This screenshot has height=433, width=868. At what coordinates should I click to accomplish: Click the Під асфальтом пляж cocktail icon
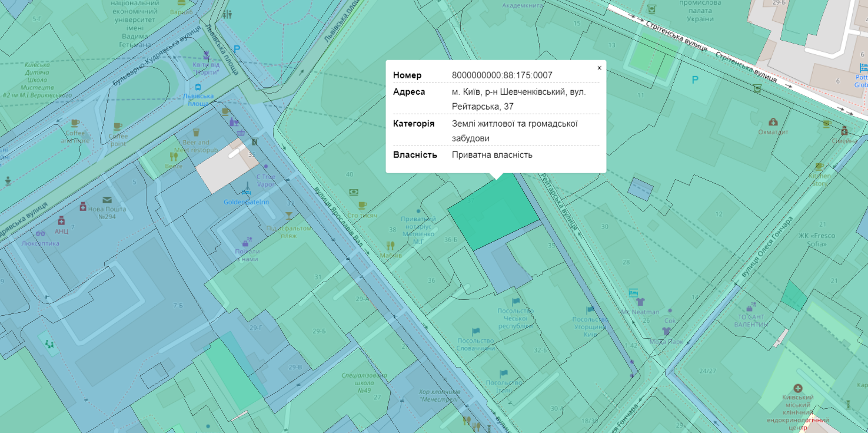click(288, 217)
